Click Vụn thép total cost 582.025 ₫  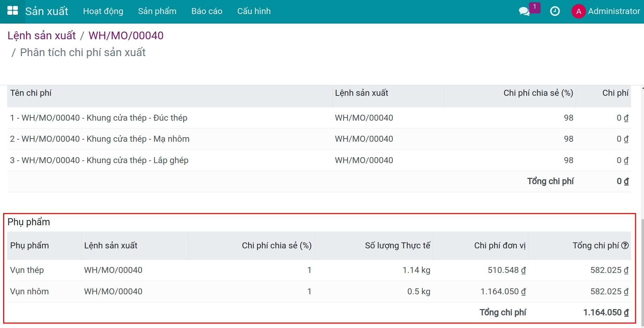click(610, 270)
